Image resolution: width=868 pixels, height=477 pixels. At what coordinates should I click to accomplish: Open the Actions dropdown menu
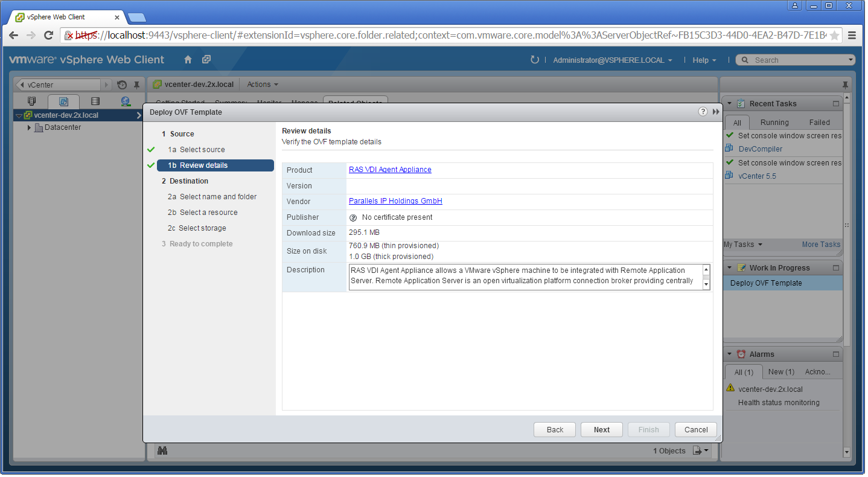[x=263, y=85]
